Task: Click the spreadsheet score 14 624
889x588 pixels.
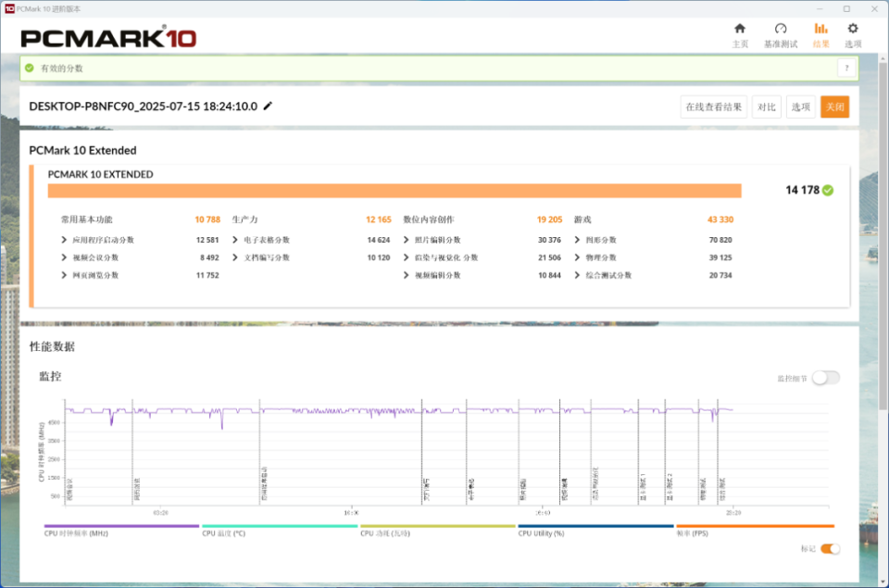Action: (379, 240)
